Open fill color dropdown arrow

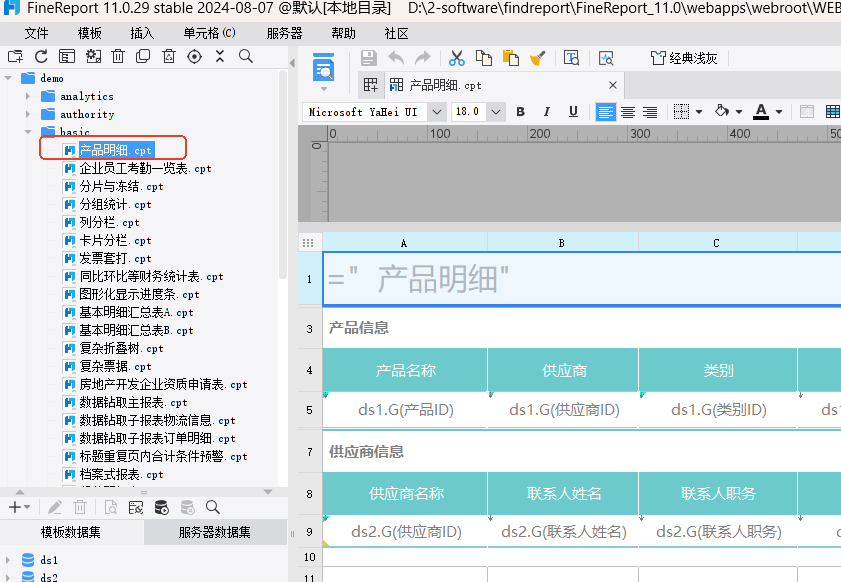(x=739, y=112)
